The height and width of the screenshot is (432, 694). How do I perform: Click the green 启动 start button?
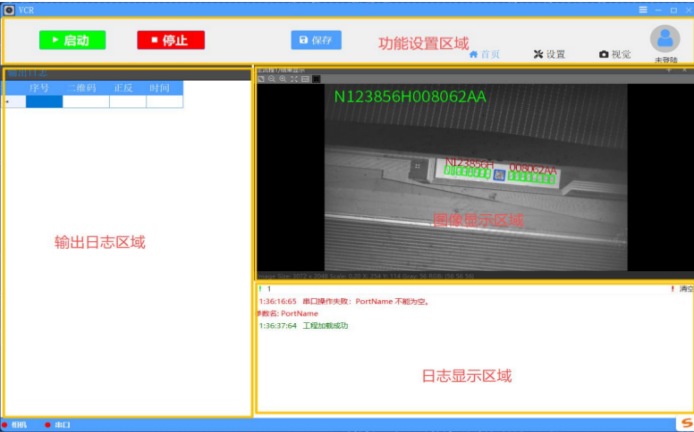pyautogui.click(x=72, y=40)
